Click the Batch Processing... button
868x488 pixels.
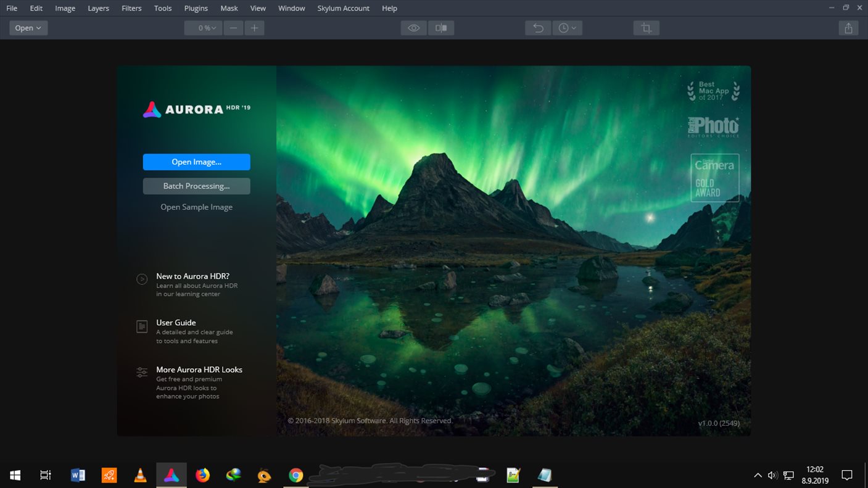(196, 186)
